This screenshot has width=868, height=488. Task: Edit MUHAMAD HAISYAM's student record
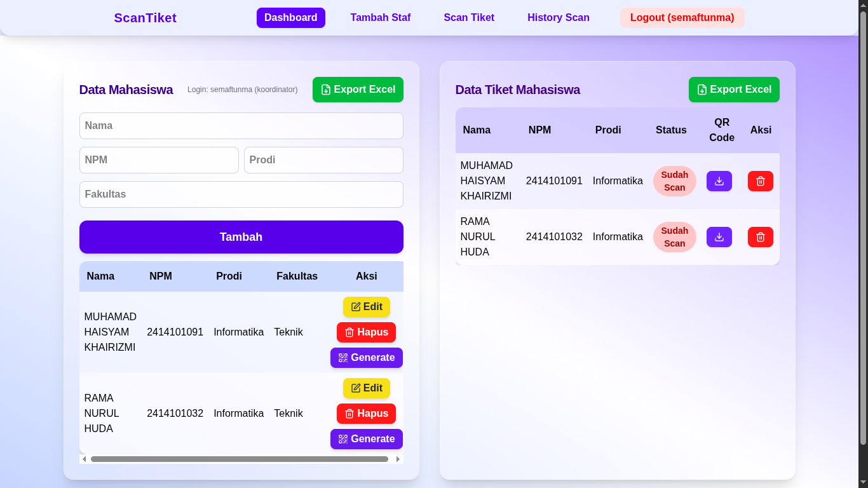click(366, 307)
